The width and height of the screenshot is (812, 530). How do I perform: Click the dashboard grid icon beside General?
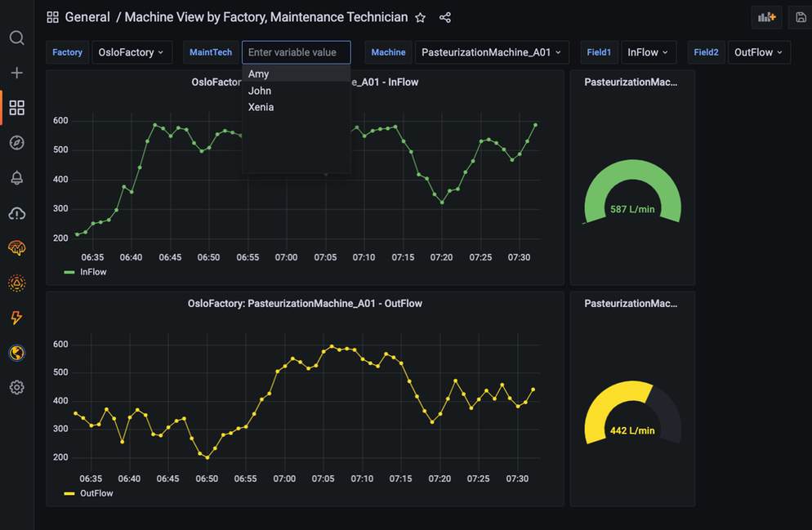[52, 18]
